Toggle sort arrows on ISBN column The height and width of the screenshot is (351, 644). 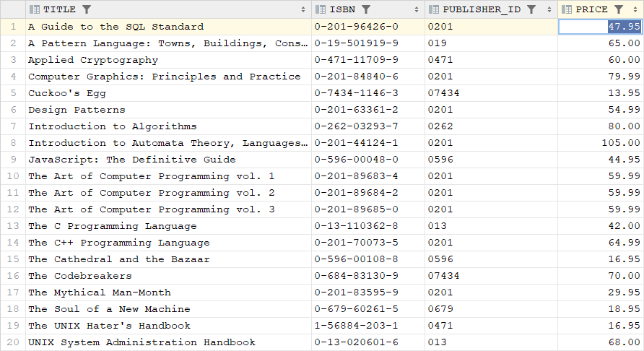417,9
